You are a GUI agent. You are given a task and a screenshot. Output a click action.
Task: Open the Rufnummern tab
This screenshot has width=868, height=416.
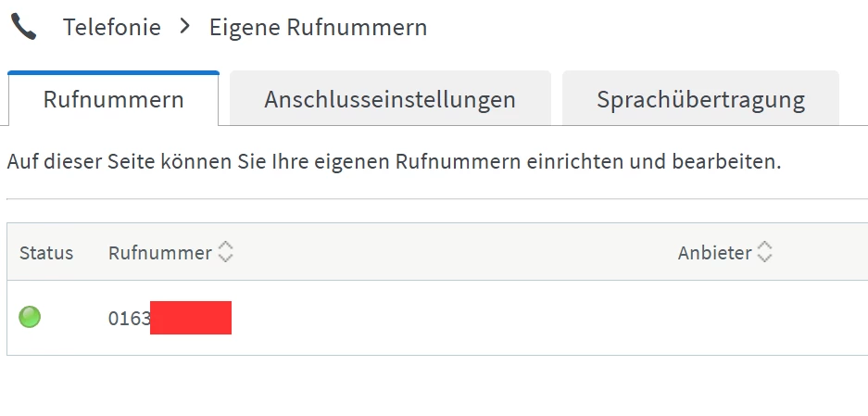coord(113,99)
